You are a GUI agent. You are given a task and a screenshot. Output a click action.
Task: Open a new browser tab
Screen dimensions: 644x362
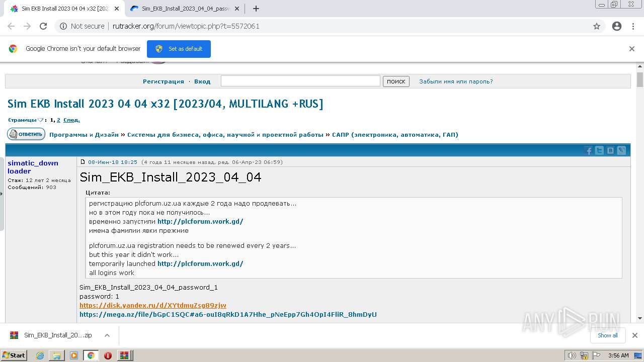point(256,9)
